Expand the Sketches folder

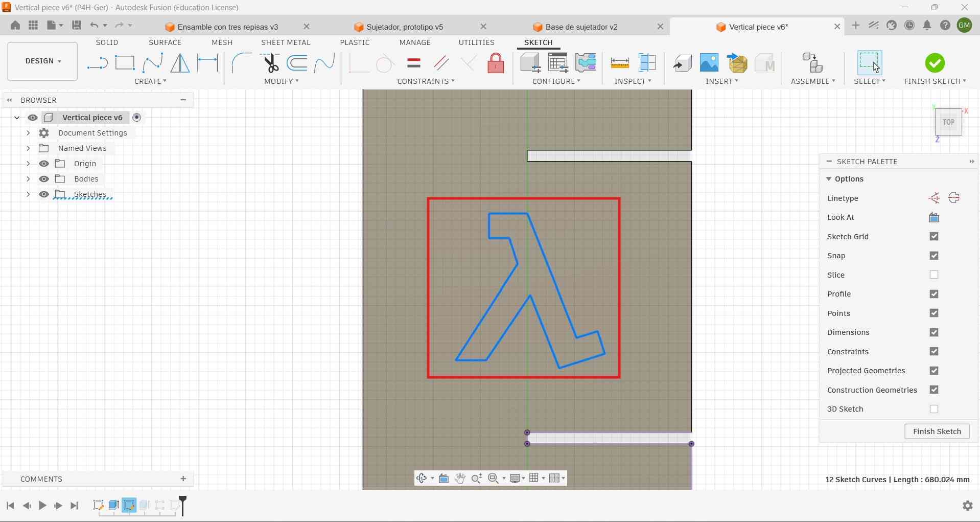[28, 194]
